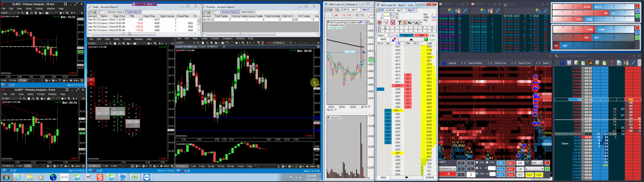The height and width of the screenshot is (182, 644).
Task: Select the Limit radio button in the order panel
Action: [x=487, y=163]
